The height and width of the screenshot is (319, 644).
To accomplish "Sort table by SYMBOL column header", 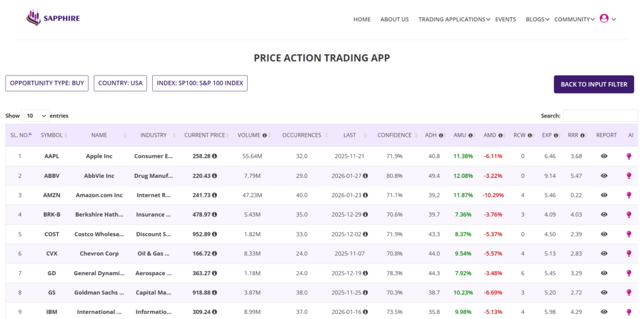I will pos(52,135).
